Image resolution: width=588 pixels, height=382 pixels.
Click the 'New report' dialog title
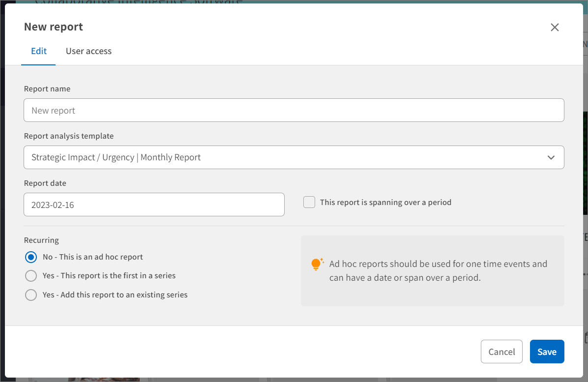tap(54, 27)
